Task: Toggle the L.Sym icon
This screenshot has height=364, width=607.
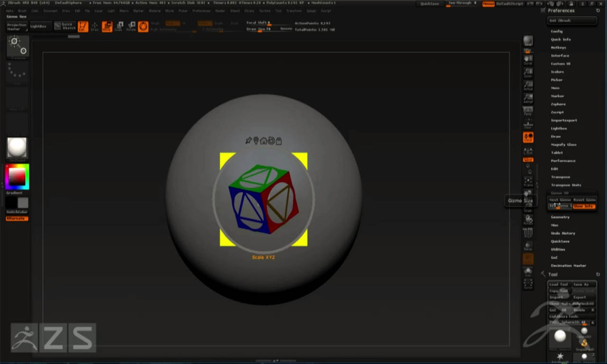Action: point(528,151)
